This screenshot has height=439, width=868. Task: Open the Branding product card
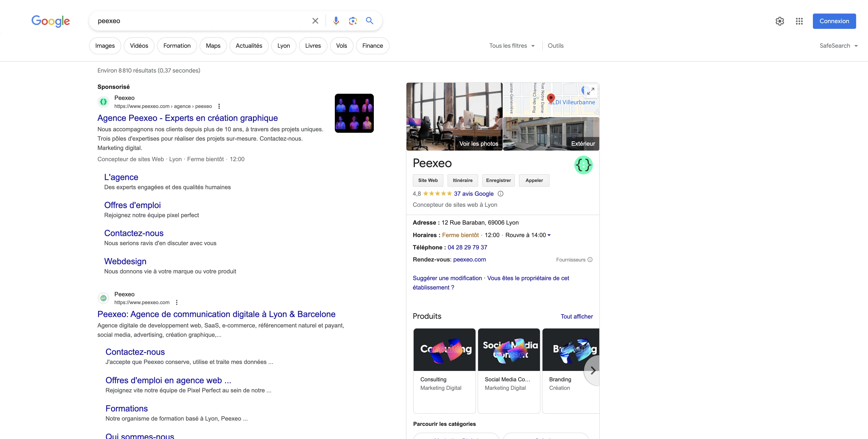pyautogui.click(x=571, y=370)
